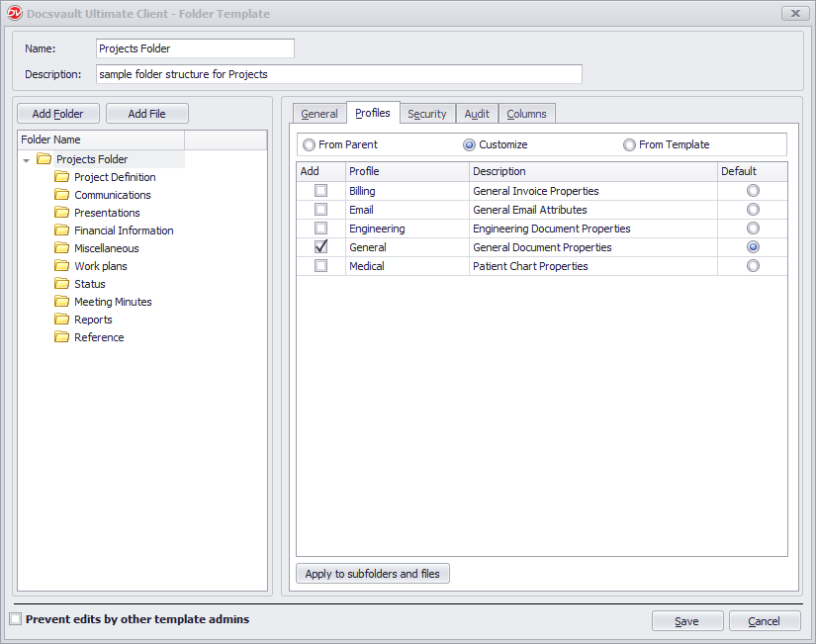
Task: Click the Communications folder icon
Action: pos(61,195)
